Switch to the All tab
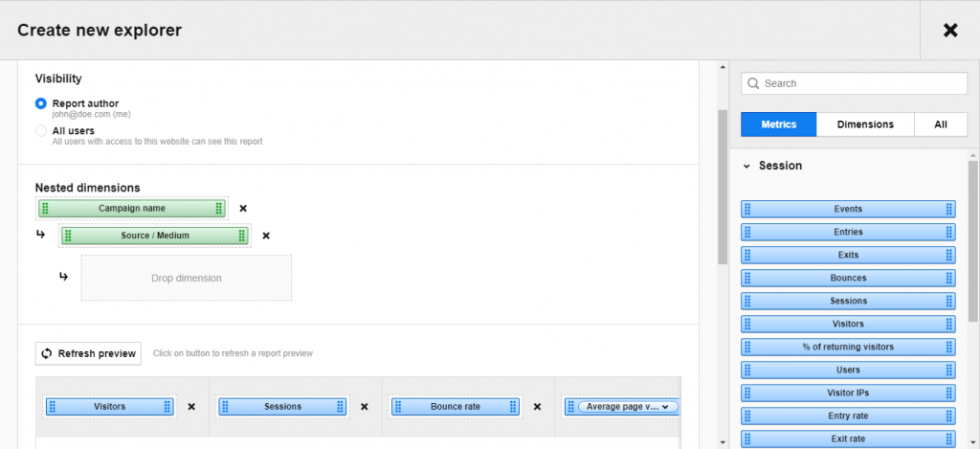The image size is (980, 449). 940,124
